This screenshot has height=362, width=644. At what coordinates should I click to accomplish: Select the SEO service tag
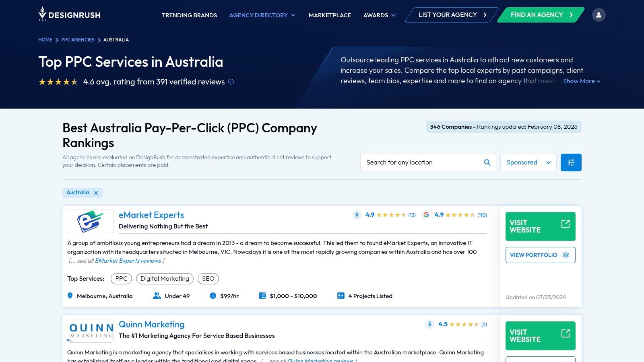pyautogui.click(x=208, y=279)
